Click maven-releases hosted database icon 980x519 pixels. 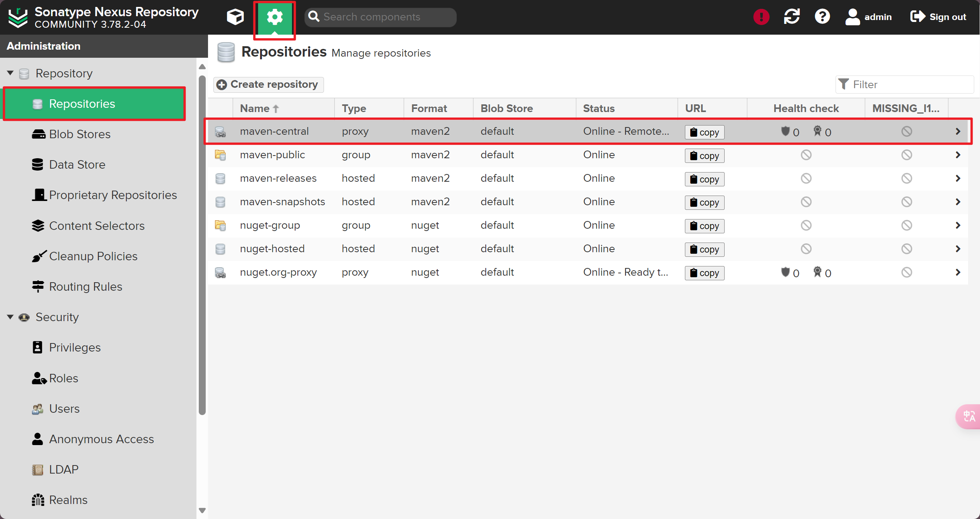click(220, 179)
